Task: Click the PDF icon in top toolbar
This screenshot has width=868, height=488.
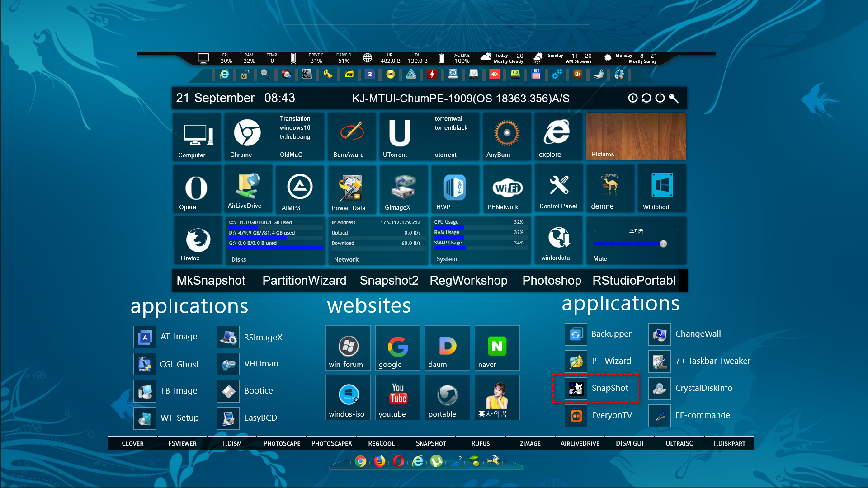Action: click(349, 74)
